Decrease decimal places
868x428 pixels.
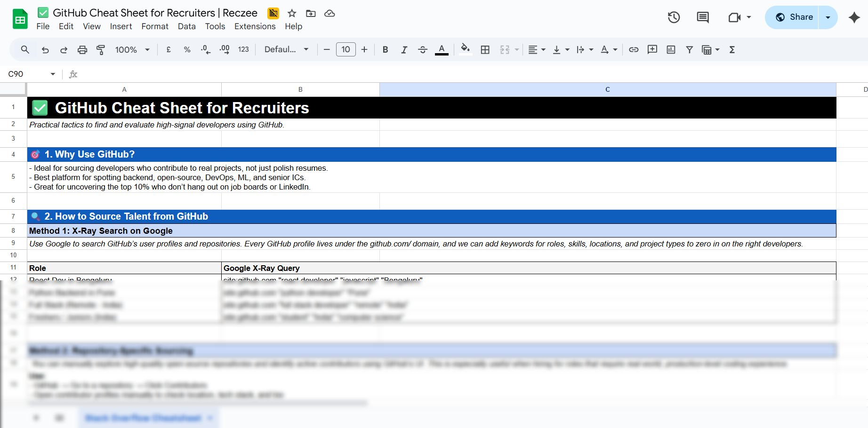click(206, 49)
